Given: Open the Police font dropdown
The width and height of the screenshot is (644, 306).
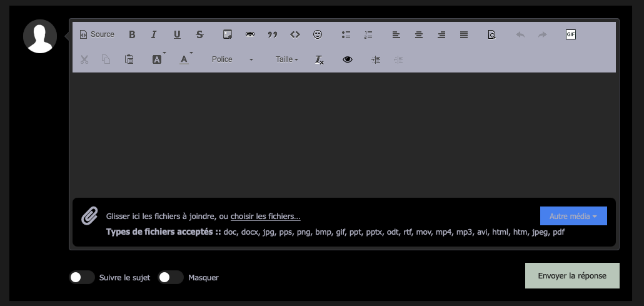Looking at the screenshot, I should (232, 59).
